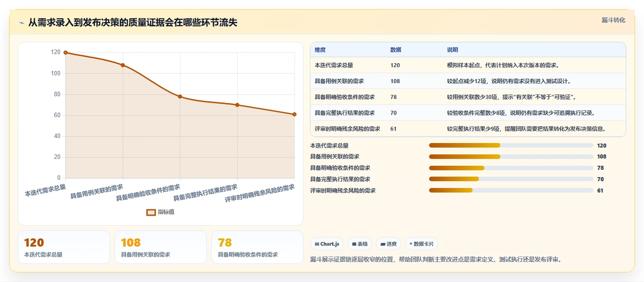Click the table data cell 108
The height and width of the screenshot is (282, 644).
pyautogui.click(x=395, y=81)
